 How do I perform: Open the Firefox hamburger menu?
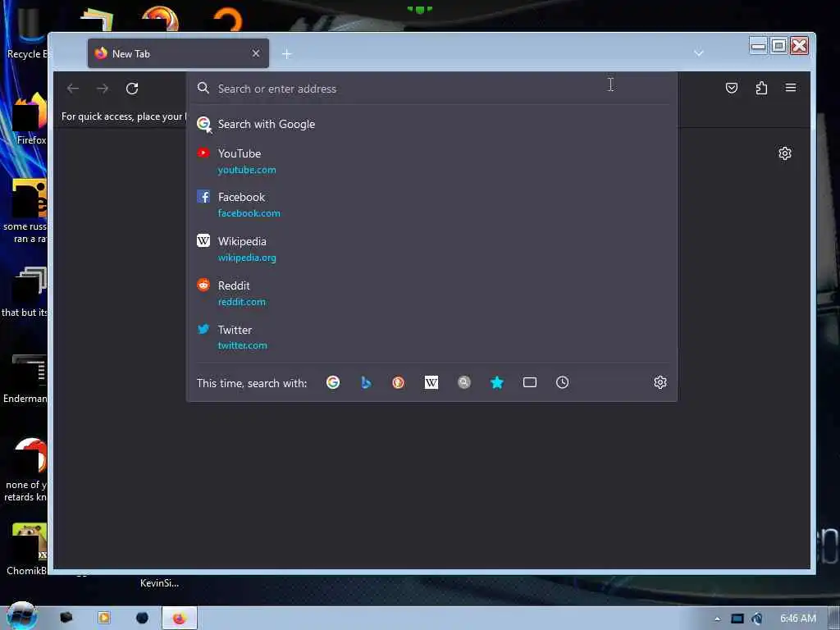pyautogui.click(x=791, y=88)
